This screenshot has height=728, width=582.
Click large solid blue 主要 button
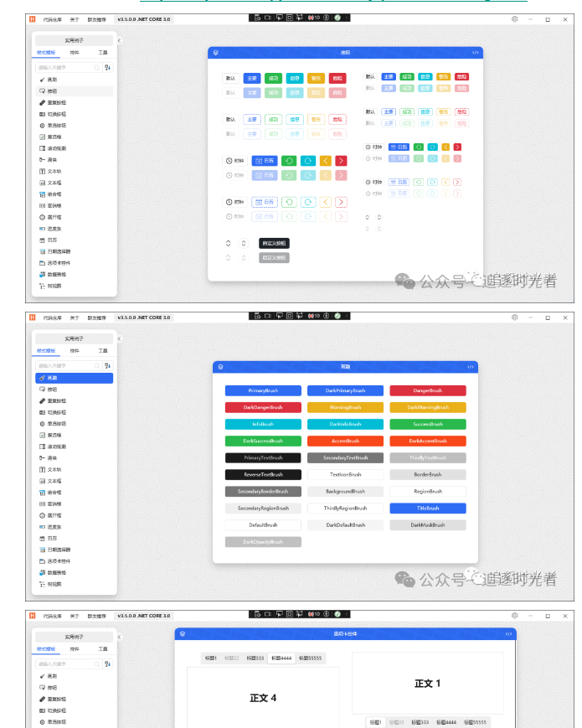pos(252,79)
